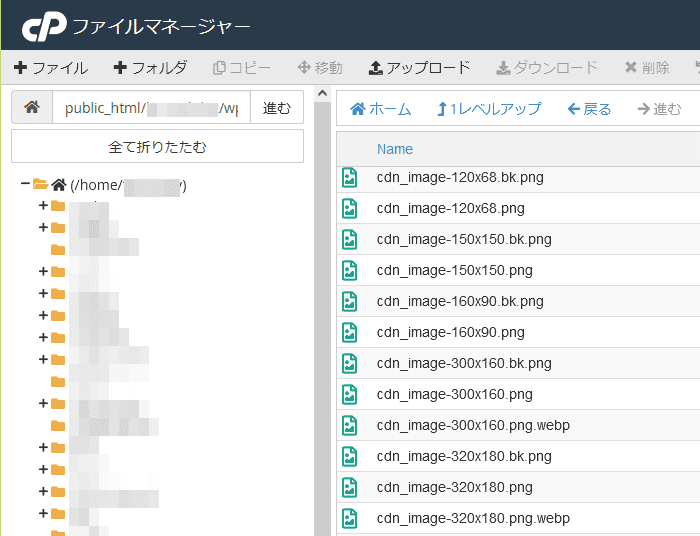Click the home icon beside path field
This screenshot has height=536, width=700.
point(32,108)
